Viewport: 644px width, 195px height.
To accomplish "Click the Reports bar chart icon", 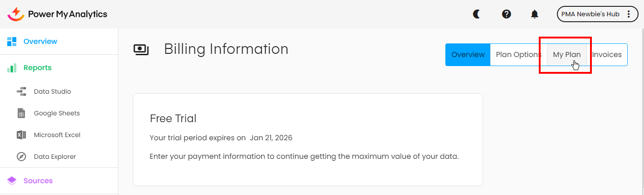I will [12, 68].
